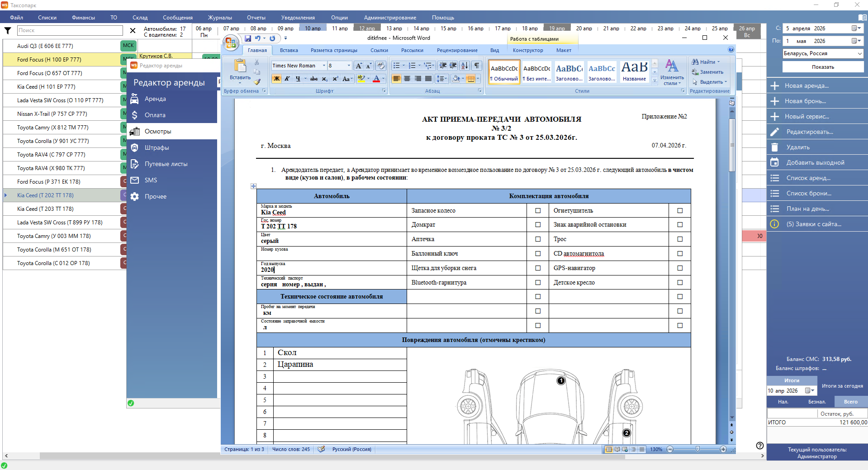Viewport: 868px width, 470px height.
Task: Expand the styles gallery more arrow
Action: tap(655, 81)
